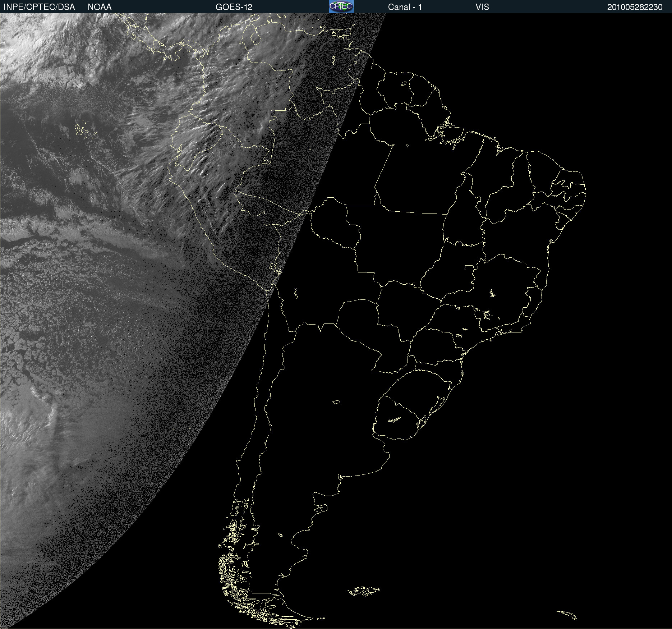Screen dimensions: 672x629
Task: Click the Canal - 1 label
Action: point(405,7)
